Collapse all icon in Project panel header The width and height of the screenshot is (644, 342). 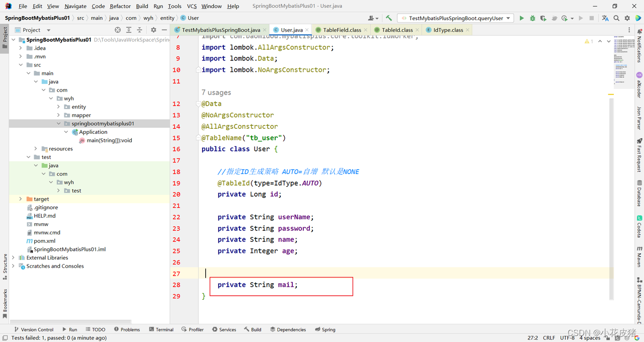pyautogui.click(x=140, y=30)
